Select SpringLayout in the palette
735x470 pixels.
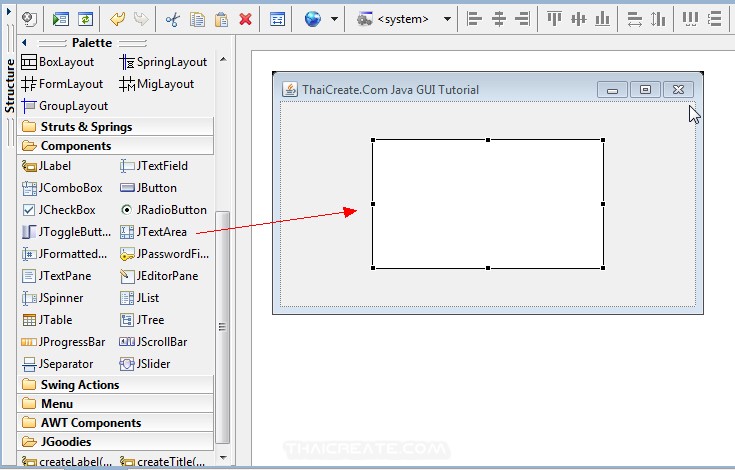click(163, 62)
